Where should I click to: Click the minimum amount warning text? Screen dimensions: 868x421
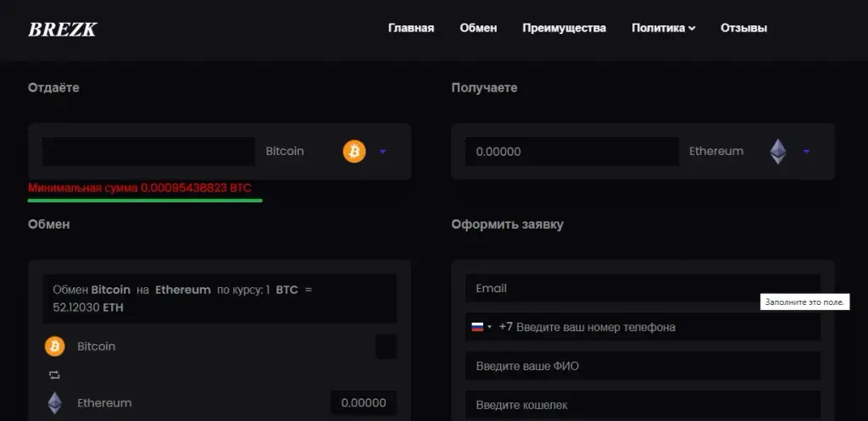click(x=140, y=188)
